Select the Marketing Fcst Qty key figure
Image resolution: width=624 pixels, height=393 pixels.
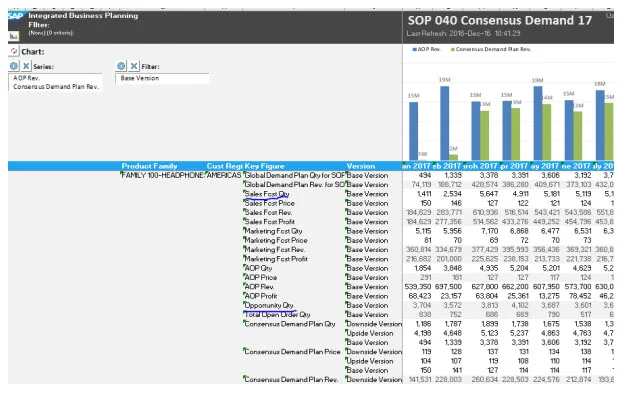coord(273,231)
